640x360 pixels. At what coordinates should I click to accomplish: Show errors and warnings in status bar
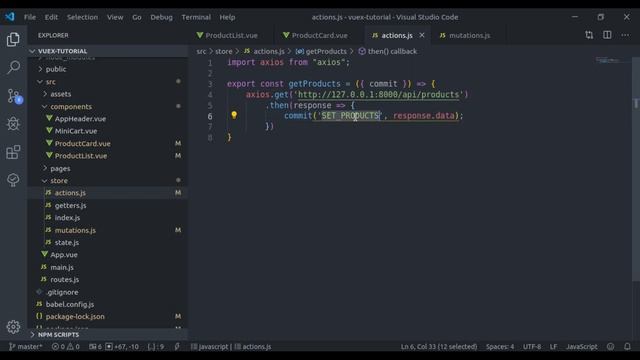[x=66, y=347]
